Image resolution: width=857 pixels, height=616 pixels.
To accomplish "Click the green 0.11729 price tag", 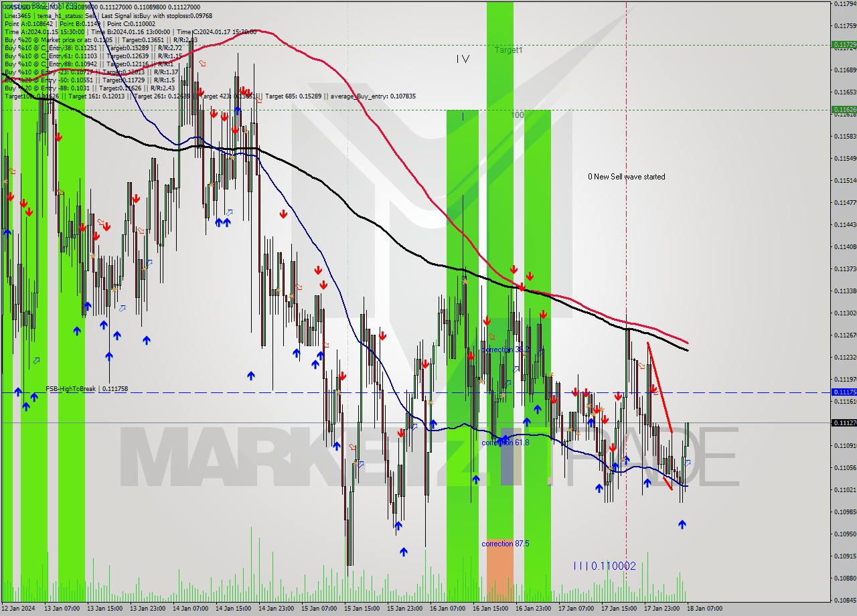I will click(x=844, y=44).
